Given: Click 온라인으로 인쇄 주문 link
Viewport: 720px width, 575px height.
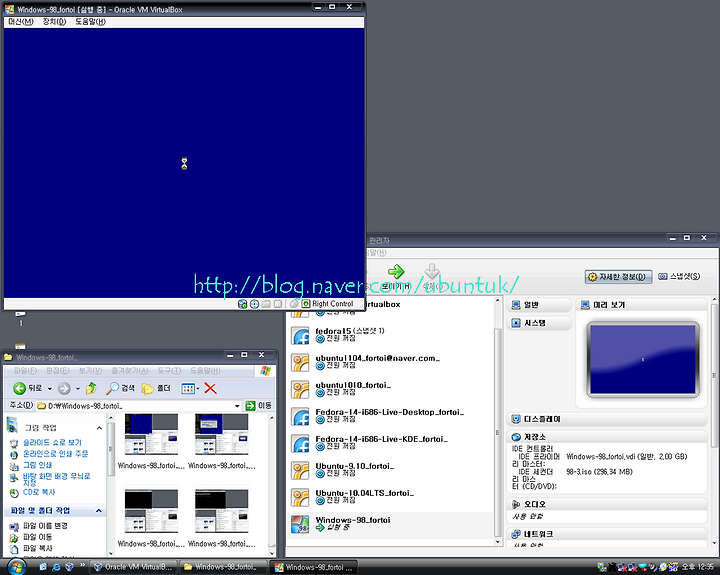Looking at the screenshot, I should tap(56, 454).
